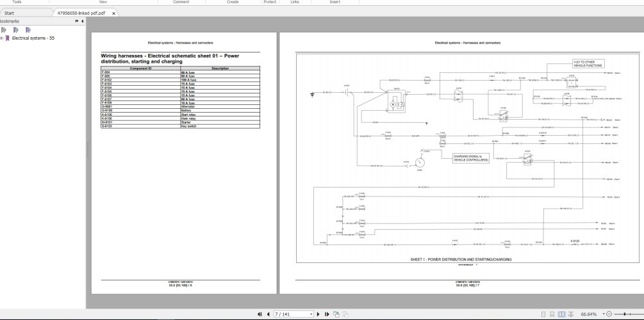Open the Links ribbon group
Viewport: 644px width, 320px height.
tap(295, 2)
